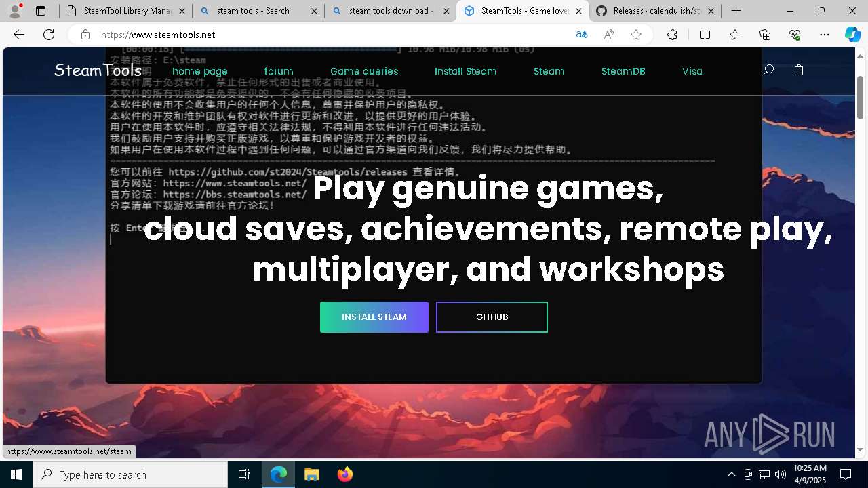Open the network icon in the tray
868x488 pixels.
(x=764, y=474)
